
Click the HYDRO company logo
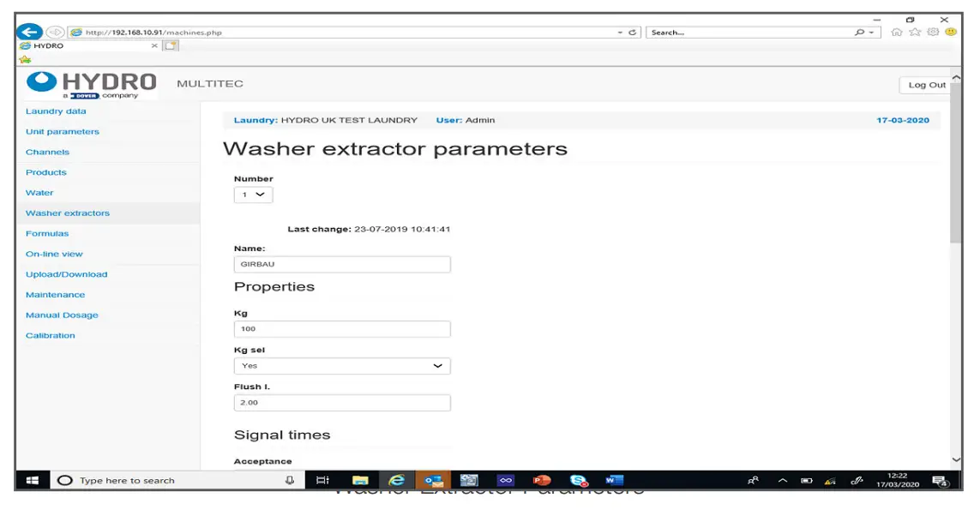coord(88,83)
